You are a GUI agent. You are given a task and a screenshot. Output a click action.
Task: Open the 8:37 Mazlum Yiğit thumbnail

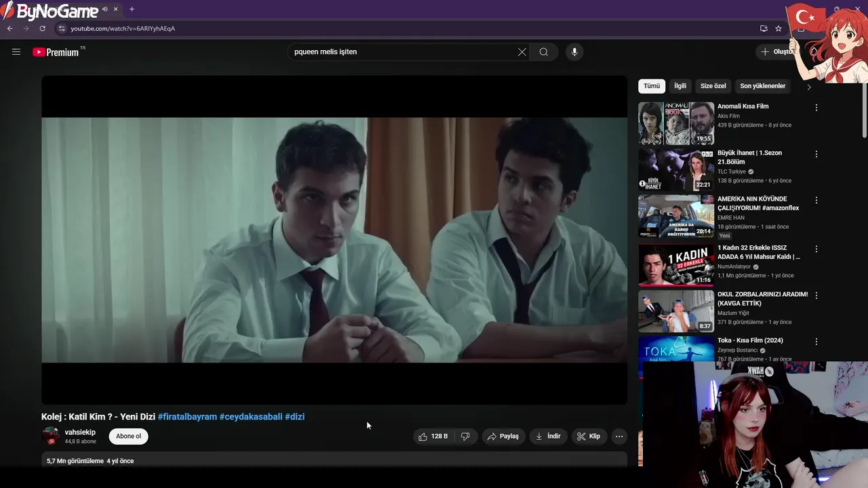click(676, 311)
